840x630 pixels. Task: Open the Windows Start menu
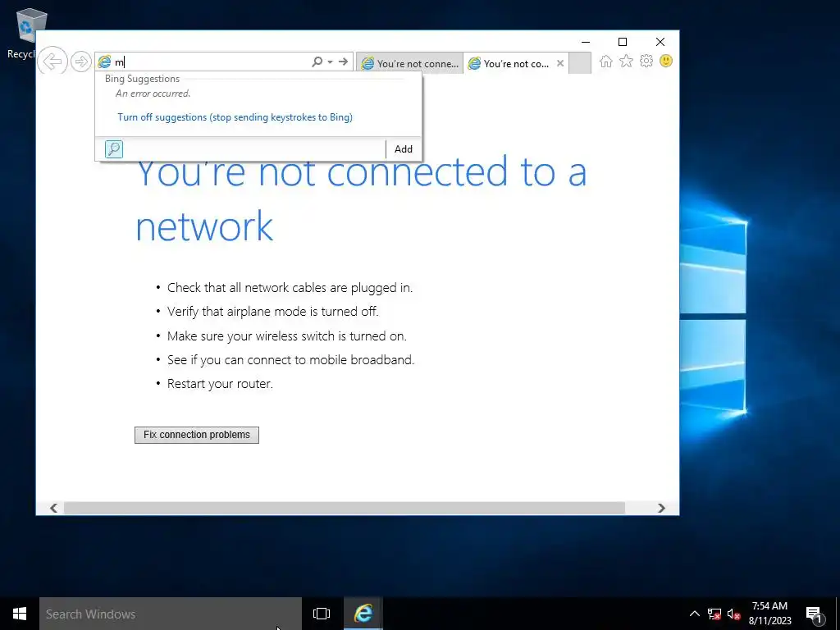point(20,614)
